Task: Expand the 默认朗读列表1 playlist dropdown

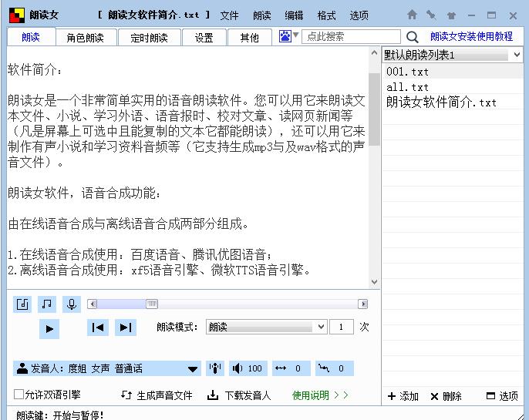Action: point(516,55)
